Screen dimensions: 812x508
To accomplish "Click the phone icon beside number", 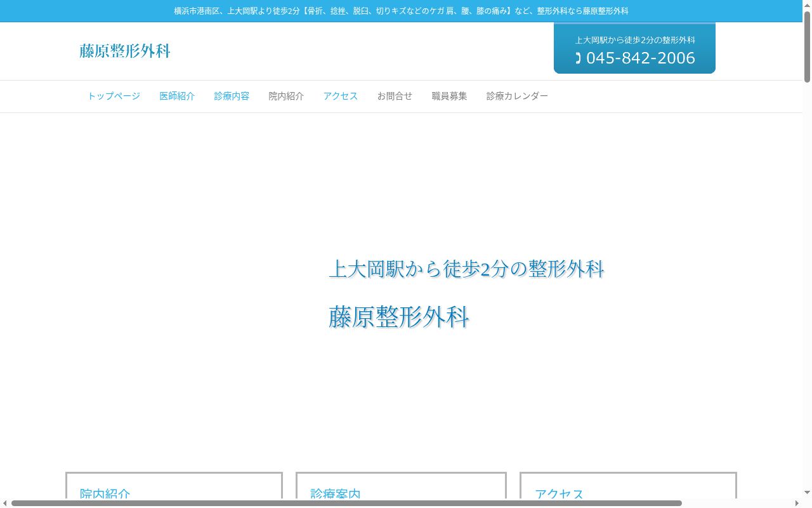I will [x=578, y=58].
